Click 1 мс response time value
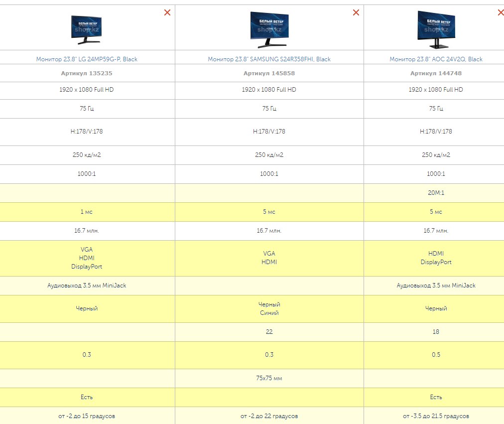 [x=87, y=212]
